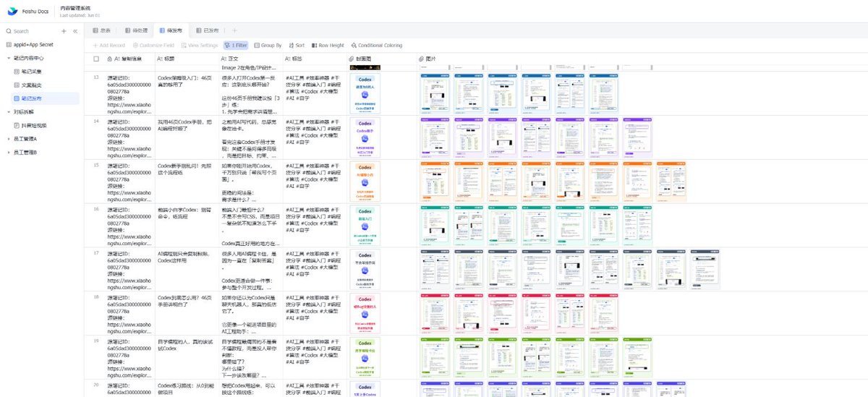Collapse the sidebar with the double-chevron icon

point(75,31)
